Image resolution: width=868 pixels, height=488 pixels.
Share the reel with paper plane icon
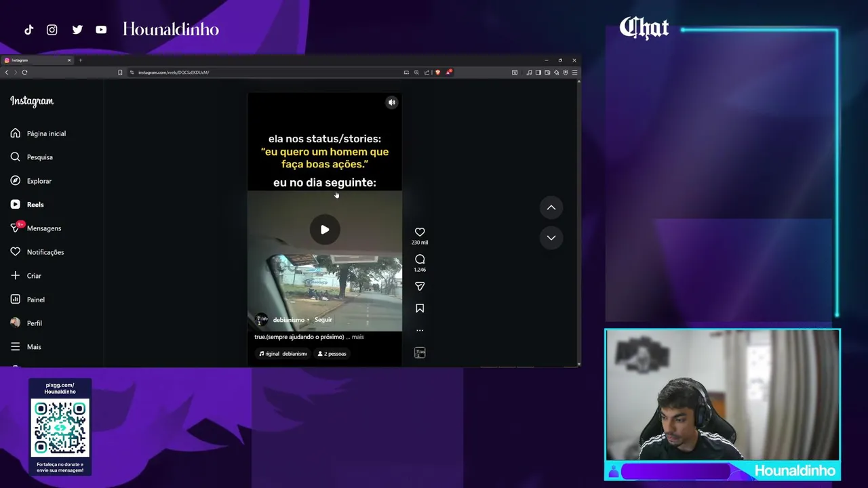(420, 286)
